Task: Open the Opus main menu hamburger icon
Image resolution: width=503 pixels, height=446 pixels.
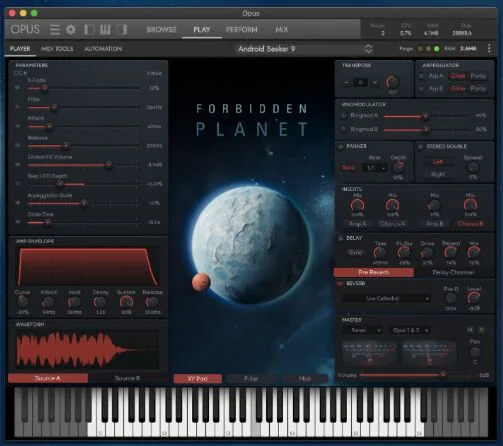Action: (x=55, y=30)
